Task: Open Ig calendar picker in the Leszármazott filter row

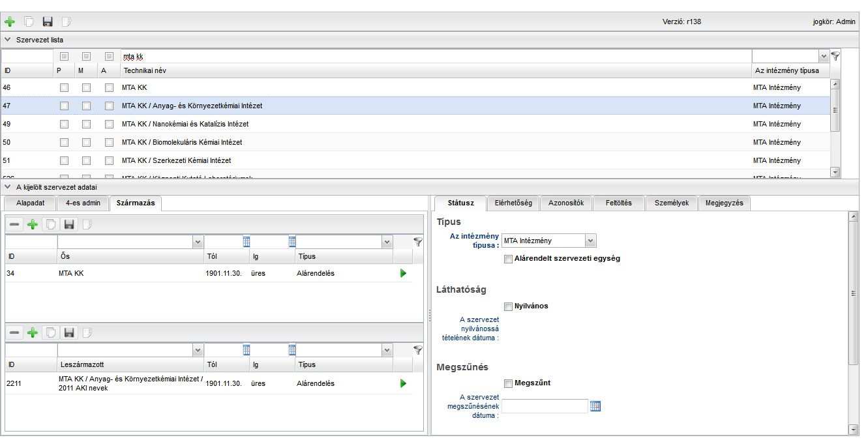Action: [x=292, y=350]
